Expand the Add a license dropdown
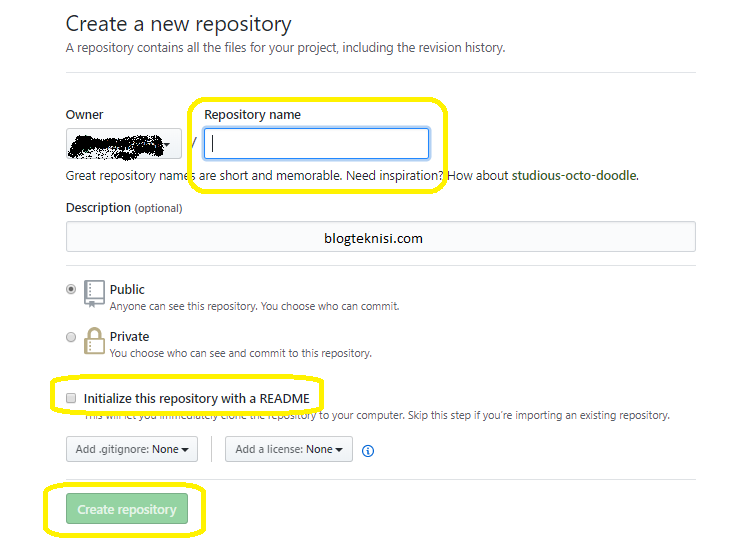755x553 pixels. [289, 449]
